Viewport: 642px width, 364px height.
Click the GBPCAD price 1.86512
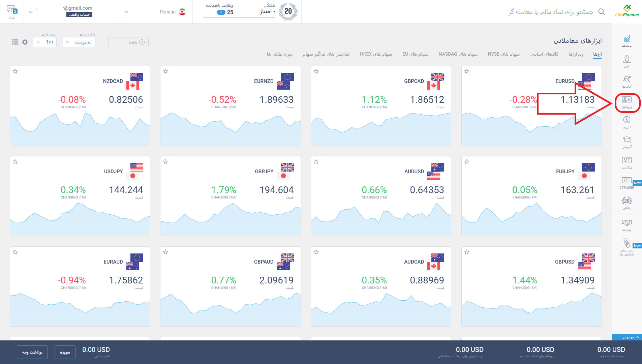(x=427, y=100)
